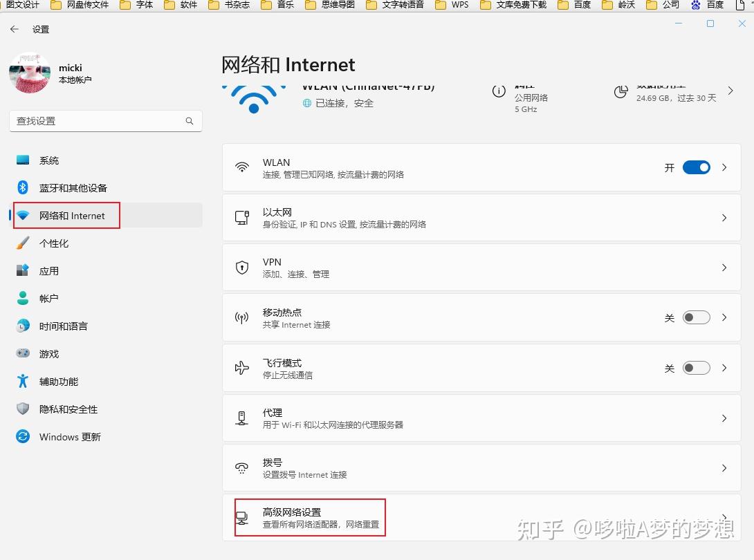Open the VPN settings label
Image resolution: width=754 pixels, height=560 pixels.
(x=272, y=262)
